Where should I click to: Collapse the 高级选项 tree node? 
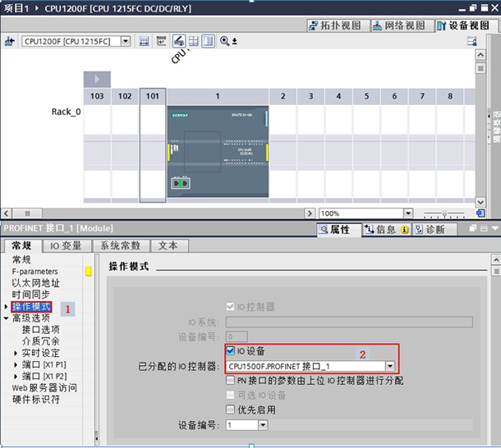(6, 318)
